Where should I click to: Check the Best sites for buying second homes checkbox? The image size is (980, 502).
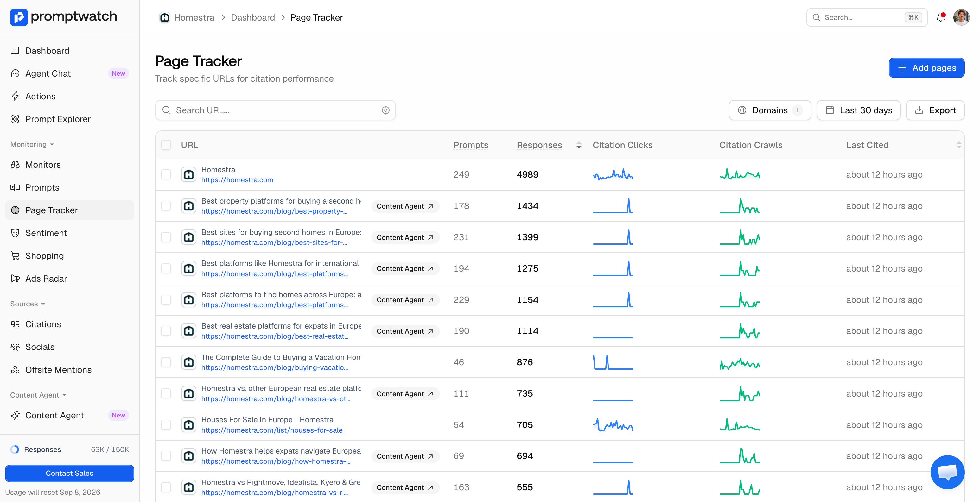(166, 237)
